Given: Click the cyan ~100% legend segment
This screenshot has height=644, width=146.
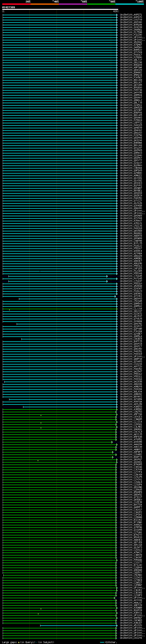Looking at the screenshot, I should (x=130, y=4).
